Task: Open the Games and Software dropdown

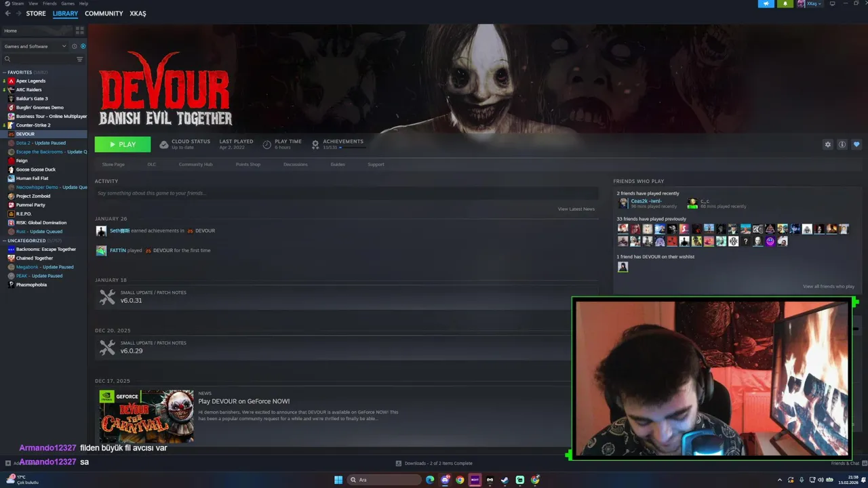Action: 35,46
